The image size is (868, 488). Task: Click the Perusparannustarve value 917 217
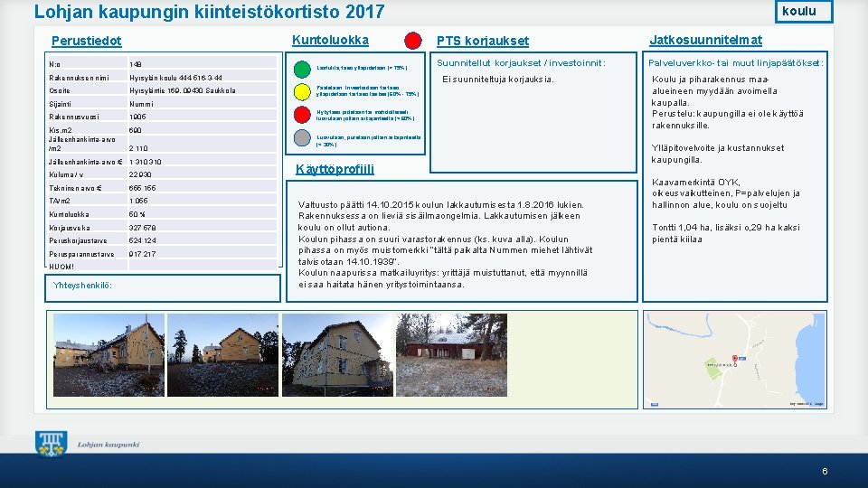(142, 254)
